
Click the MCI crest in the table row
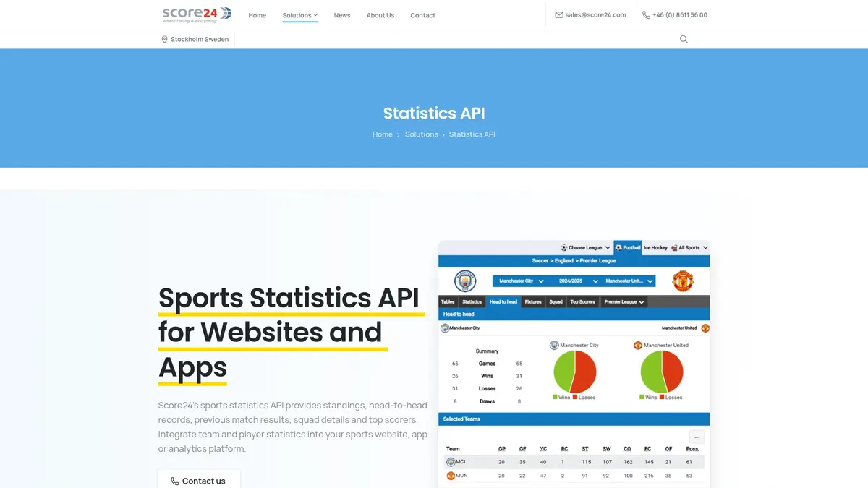[451, 461]
